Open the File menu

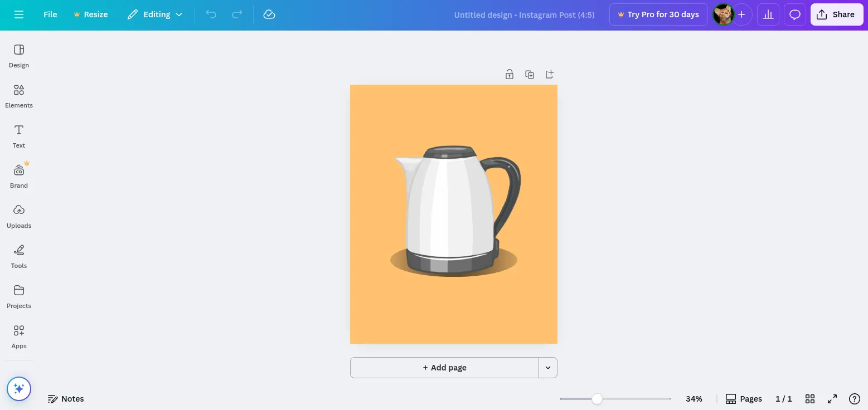click(50, 14)
